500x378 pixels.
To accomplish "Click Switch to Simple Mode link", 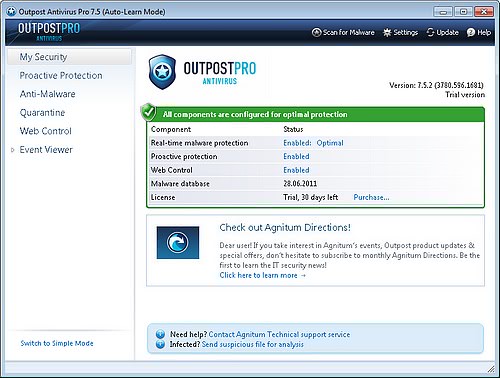I will tap(57, 343).
